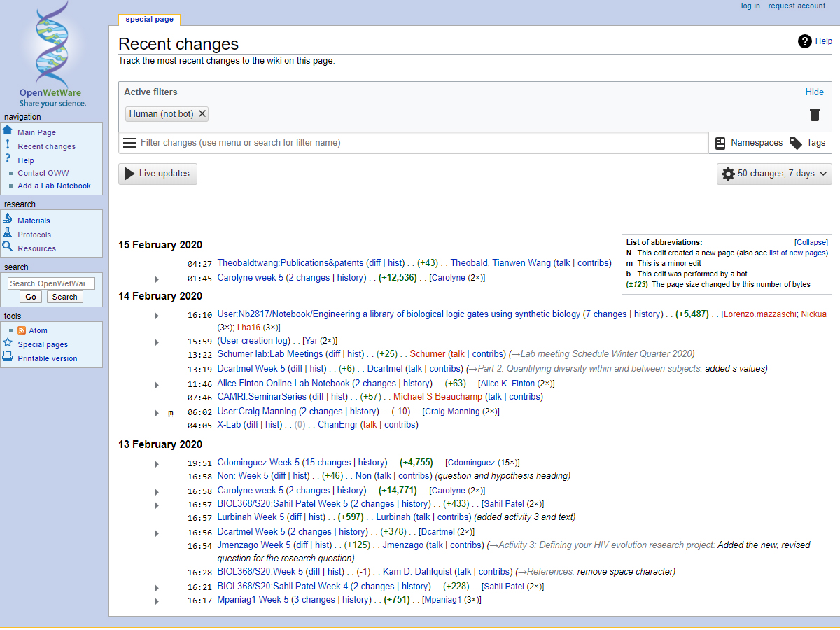Click the request account link

(x=797, y=6)
